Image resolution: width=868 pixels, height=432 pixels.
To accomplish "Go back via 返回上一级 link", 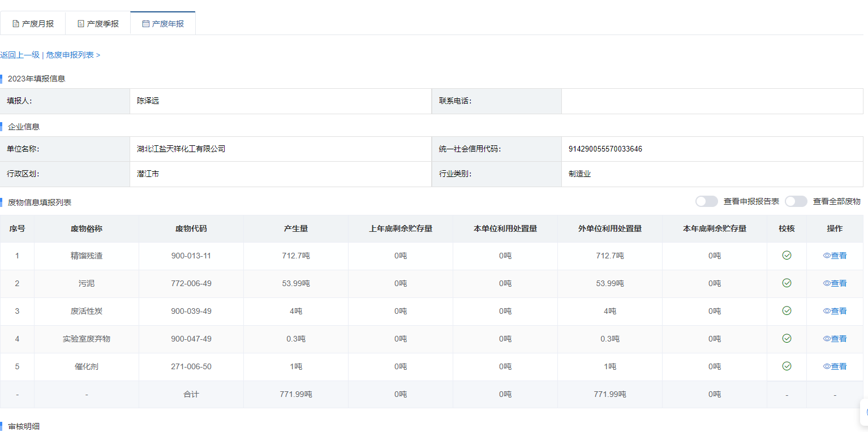I will click(x=20, y=55).
